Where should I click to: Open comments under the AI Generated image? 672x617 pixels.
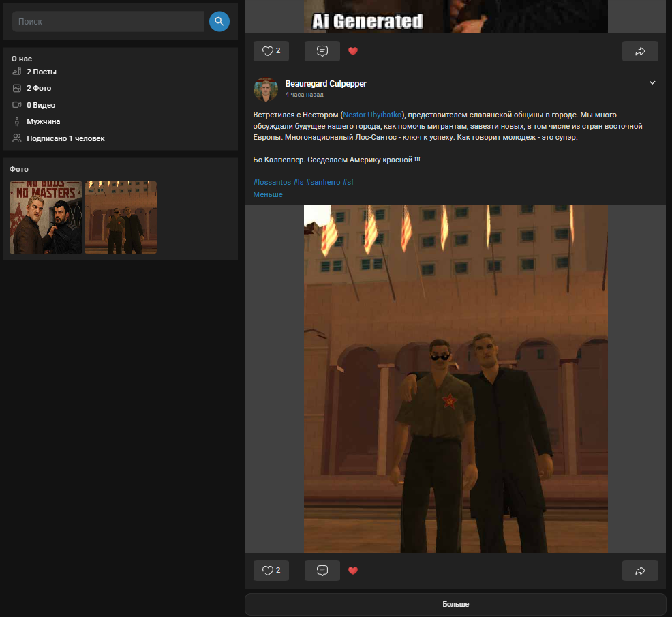pyautogui.click(x=322, y=51)
